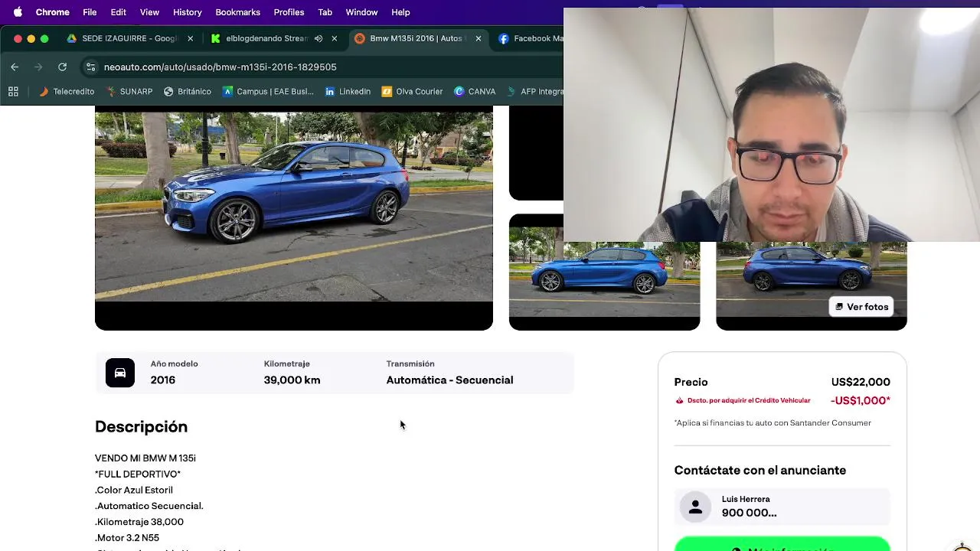This screenshot has width=980, height=551.
Task: Select text VENDO MI BMW M 135i
Action: pos(145,458)
